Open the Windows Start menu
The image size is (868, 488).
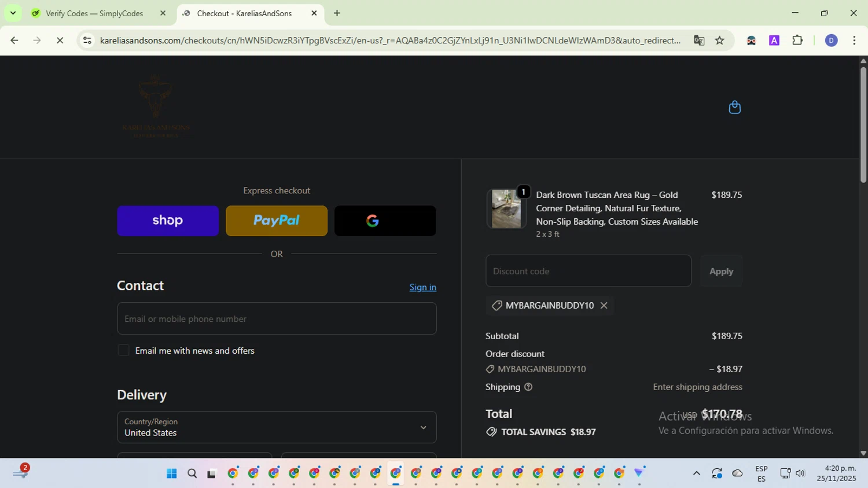[x=171, y=474]
